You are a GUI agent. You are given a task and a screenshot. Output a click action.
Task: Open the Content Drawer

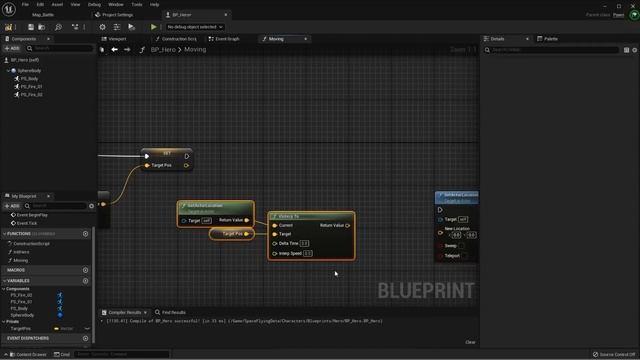(x=28, y=354)
